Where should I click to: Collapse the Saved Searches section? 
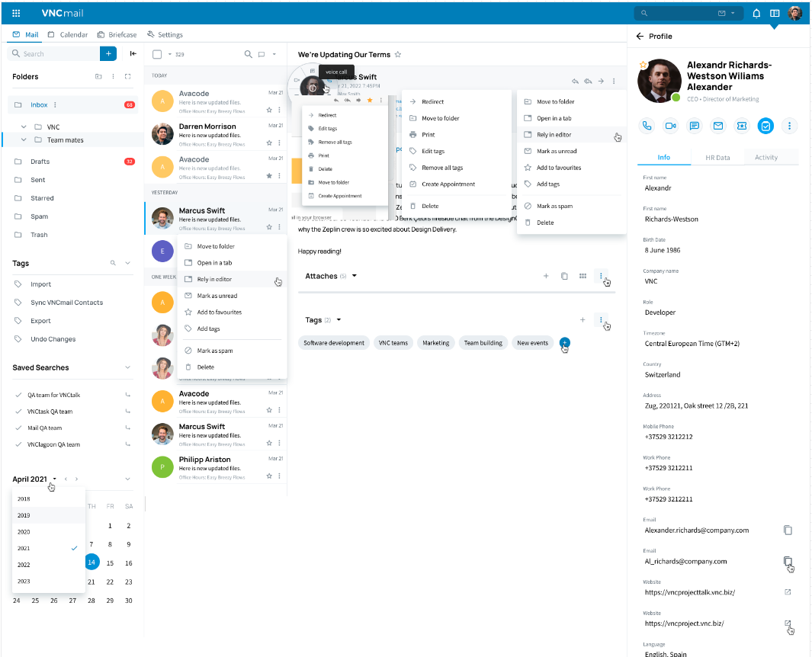[127, 367]
